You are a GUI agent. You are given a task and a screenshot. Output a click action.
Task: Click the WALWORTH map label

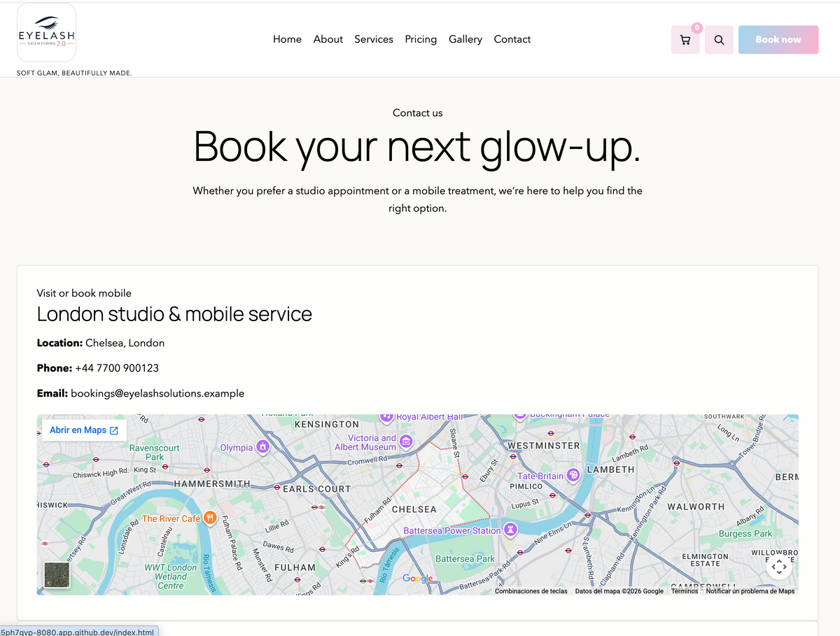pyautogui.click(x=696, y=506)
